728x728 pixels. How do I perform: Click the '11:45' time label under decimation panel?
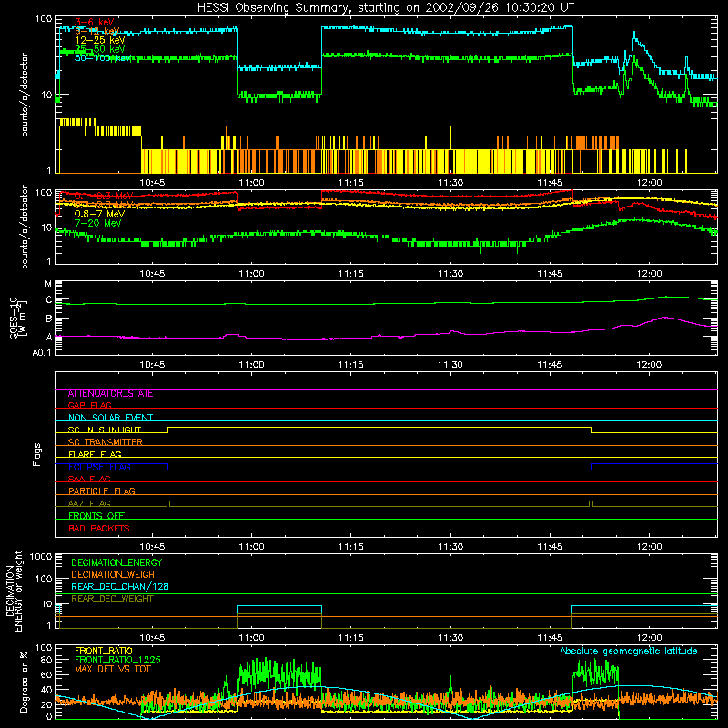point(550,638)
